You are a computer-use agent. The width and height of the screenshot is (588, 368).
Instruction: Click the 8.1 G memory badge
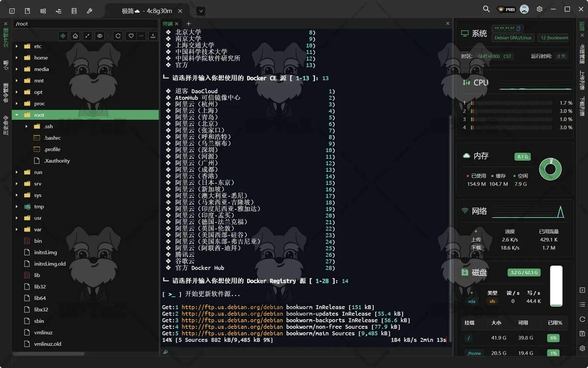click(x=522, y=157)
